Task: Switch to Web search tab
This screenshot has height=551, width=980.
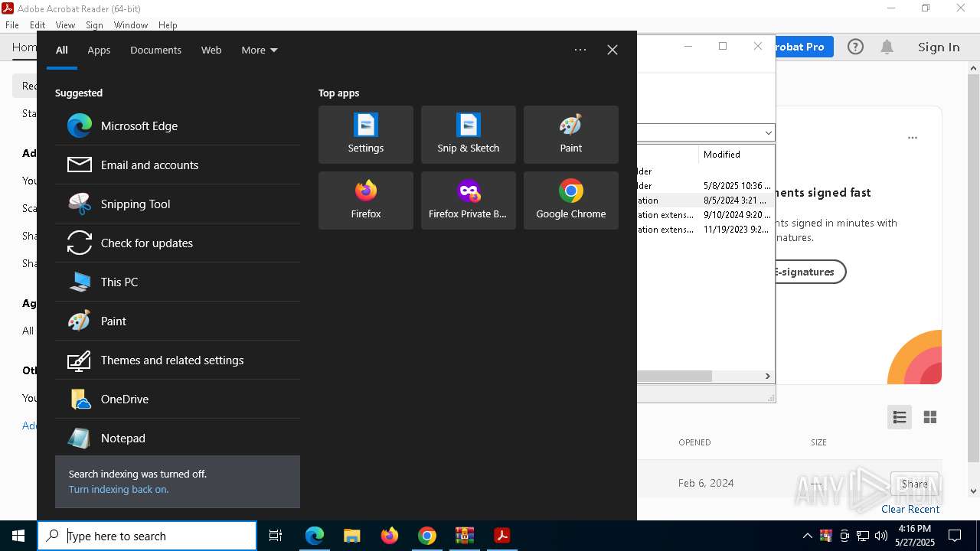Action: click(211, 50)
